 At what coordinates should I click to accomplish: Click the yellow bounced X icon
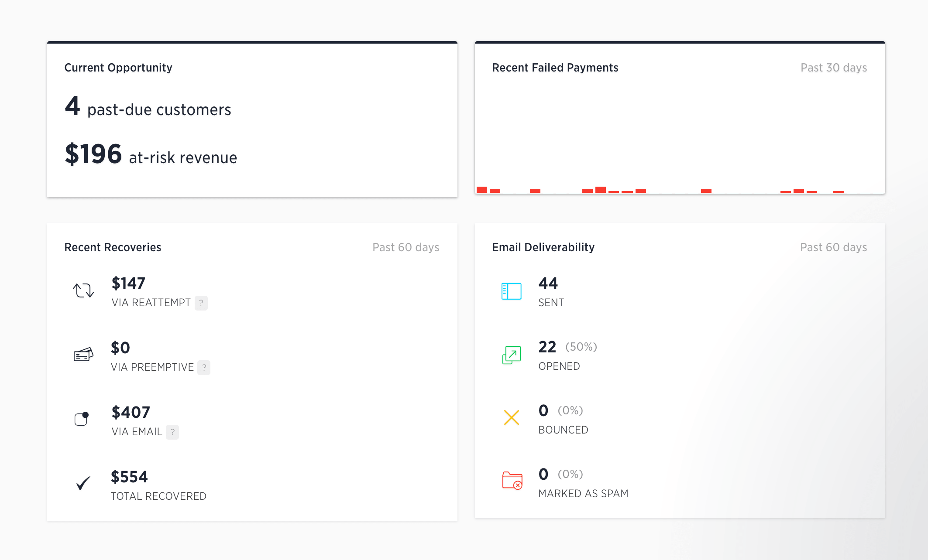point(511,417)
